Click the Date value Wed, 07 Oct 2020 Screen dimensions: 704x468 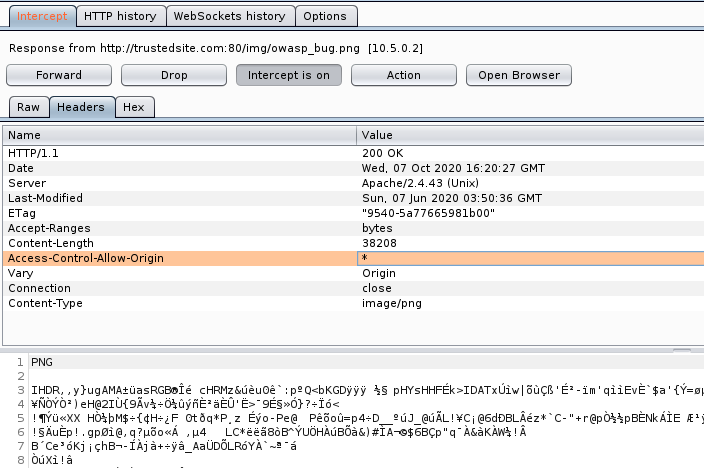click(x=530, y=168)
